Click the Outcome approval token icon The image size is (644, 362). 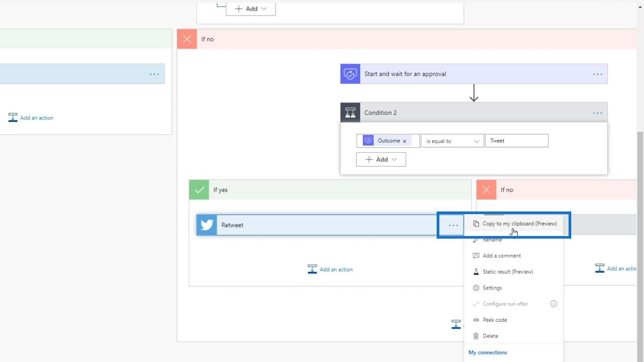(x=368, y=140)
